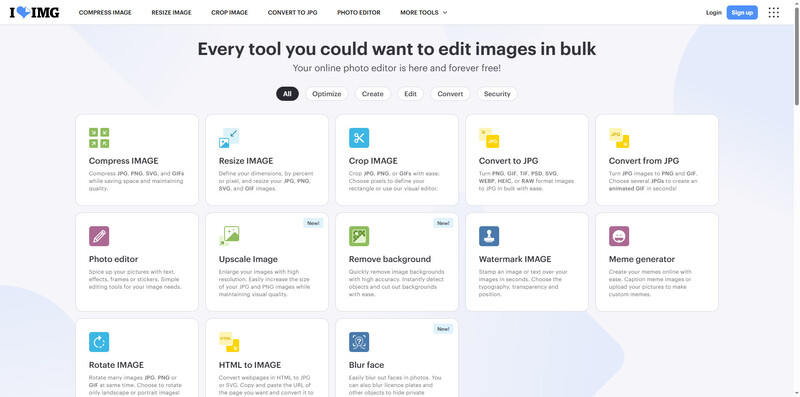800x397 pixels.
Task: Select the Optimize filter tab
Action: (327, 94)
